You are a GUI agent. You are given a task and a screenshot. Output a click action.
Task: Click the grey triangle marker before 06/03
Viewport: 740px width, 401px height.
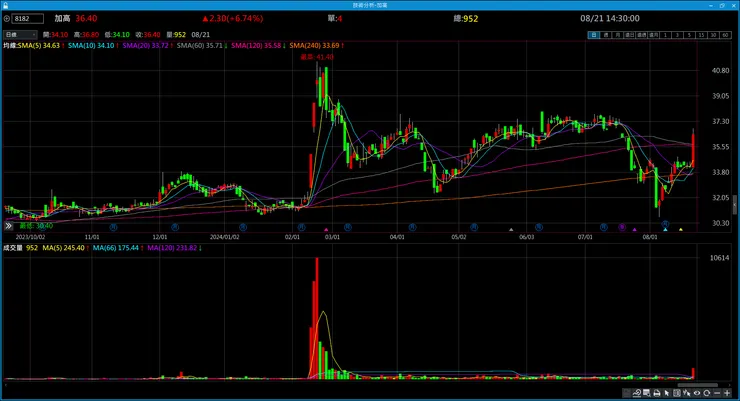(511, 230)
